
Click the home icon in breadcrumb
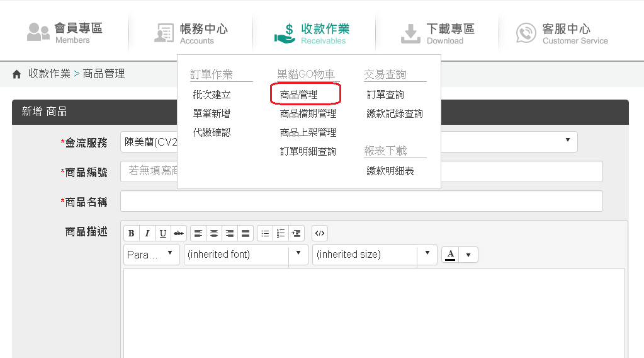click(16, 74)
